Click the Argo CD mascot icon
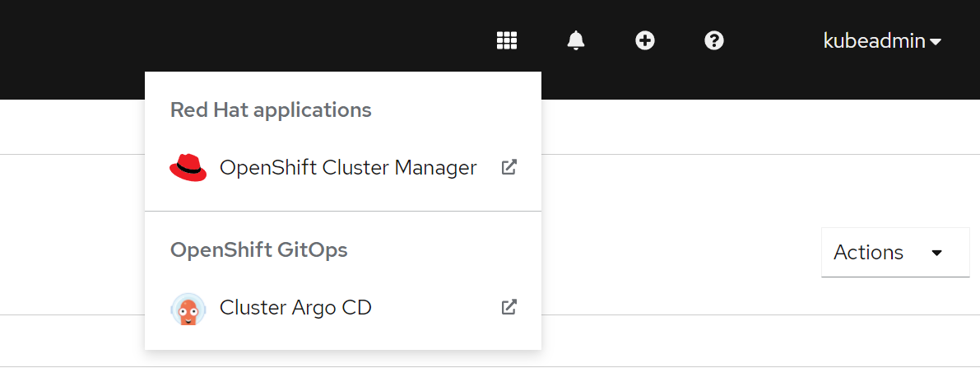The width and height of the screenshot is (980, 382). (188, 308)
